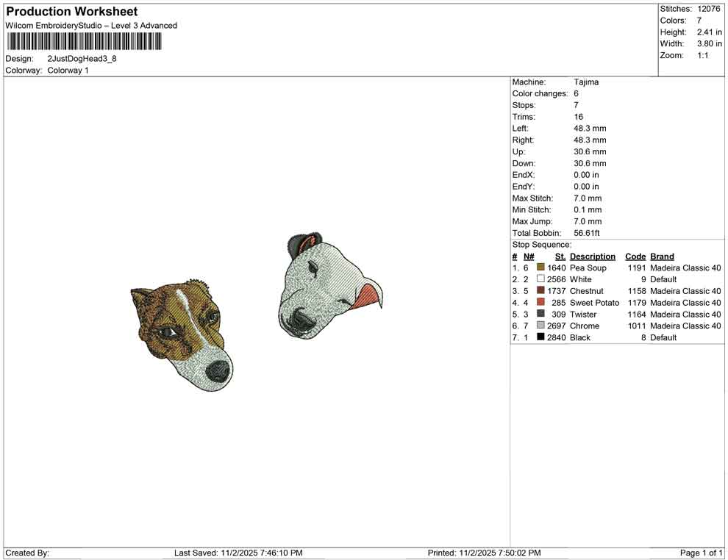Click the 'Down:' label

[x=524, y=163]
